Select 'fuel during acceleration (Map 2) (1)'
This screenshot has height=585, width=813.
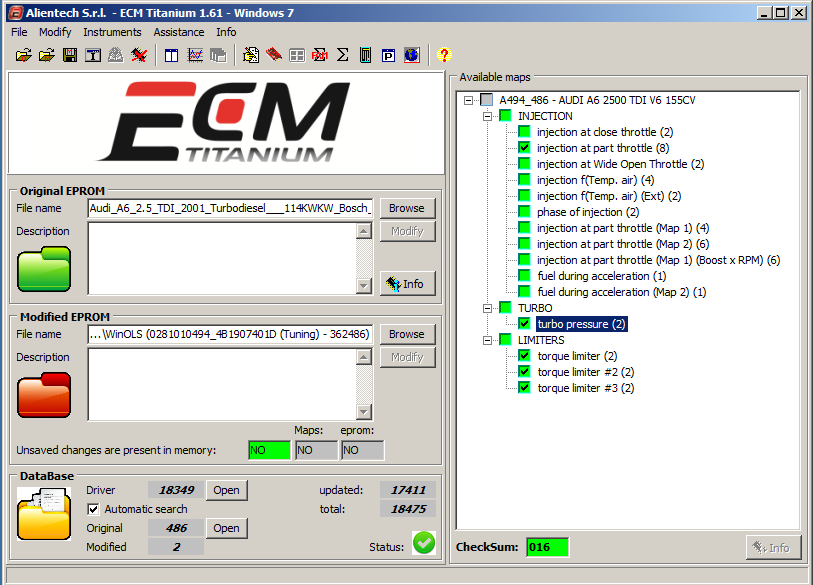pyautogui.click(x=622, y=292)
